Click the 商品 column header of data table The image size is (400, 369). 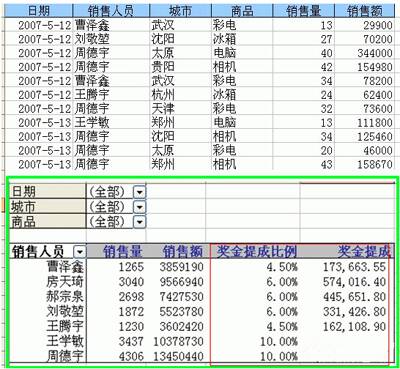pyautogui.click(x=242, y=11)
